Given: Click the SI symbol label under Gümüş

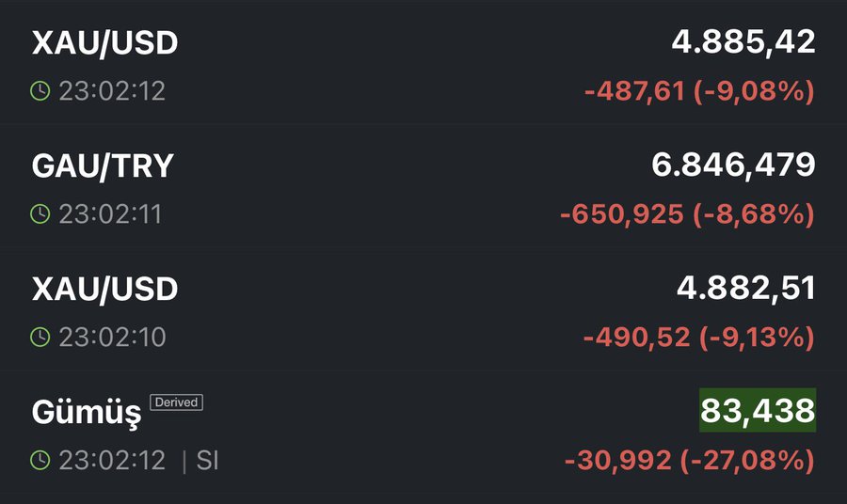Looking at the screenshot, I should click(x=208, y=461).
